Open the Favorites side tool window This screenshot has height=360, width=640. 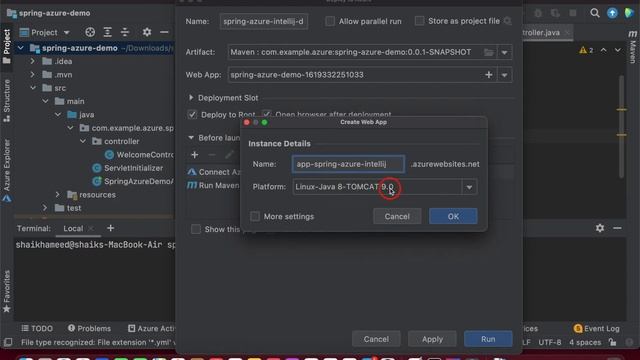point(7,291)
